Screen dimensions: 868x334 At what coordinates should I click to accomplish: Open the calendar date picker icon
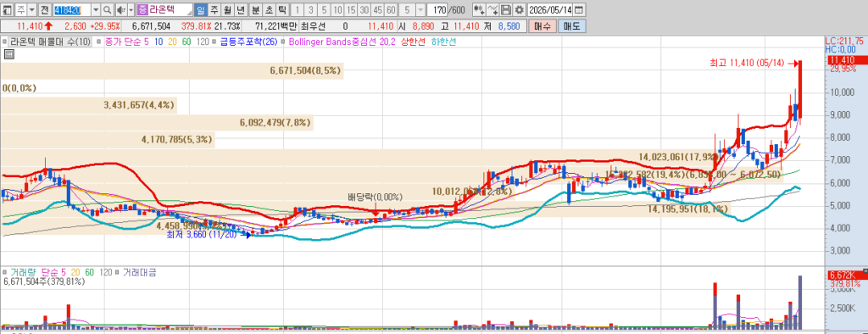pos(578,10)
